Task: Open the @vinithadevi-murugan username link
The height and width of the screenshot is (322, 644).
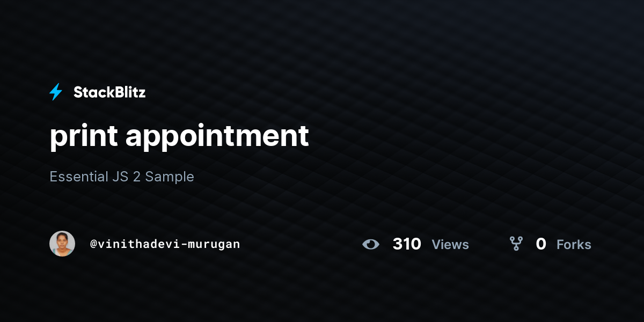Action: tap(165, 244)
